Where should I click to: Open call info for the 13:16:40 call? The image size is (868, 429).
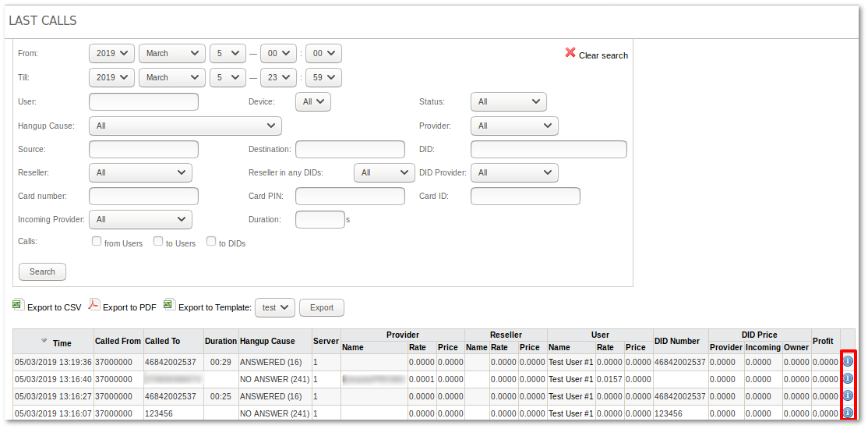coord(848,379)
